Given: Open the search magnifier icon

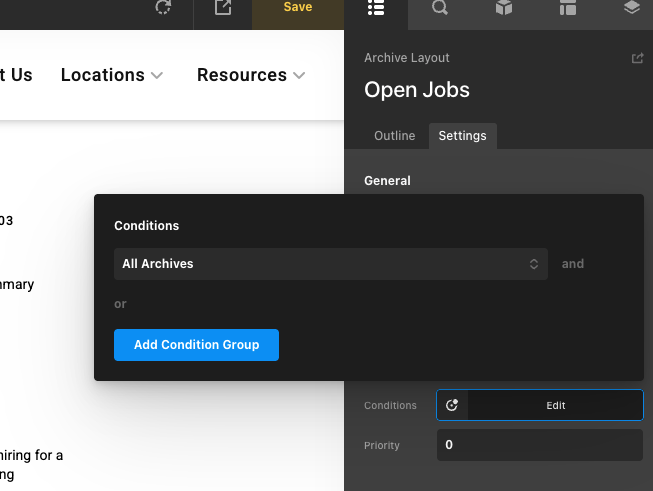Looking at the screenshot, I should pyautogui.click(x=440, y=9).
